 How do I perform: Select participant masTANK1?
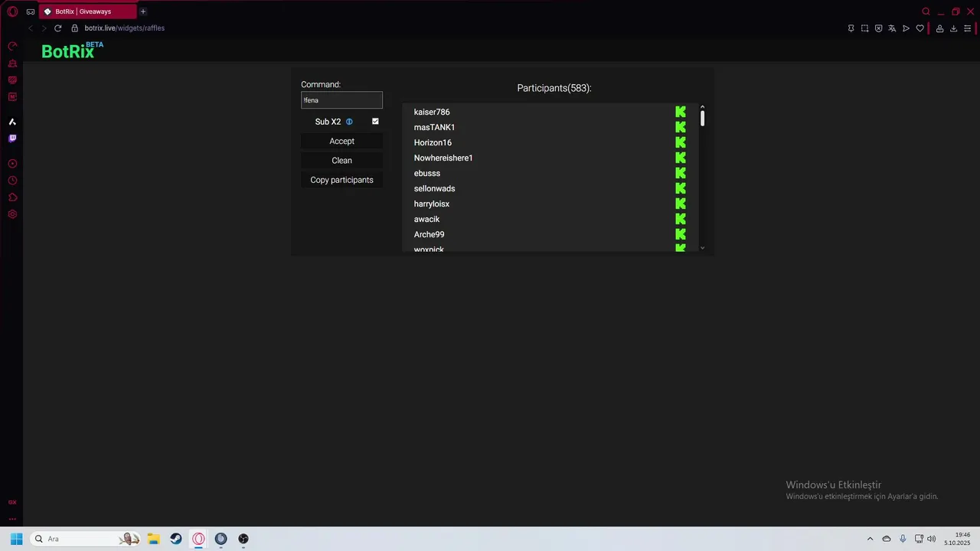pos(434,127)
